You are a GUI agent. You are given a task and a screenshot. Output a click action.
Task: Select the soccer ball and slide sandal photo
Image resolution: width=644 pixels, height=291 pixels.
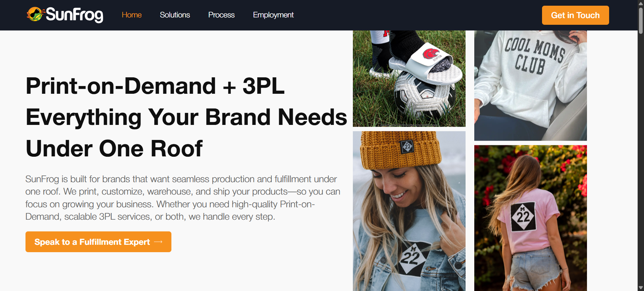409,79
